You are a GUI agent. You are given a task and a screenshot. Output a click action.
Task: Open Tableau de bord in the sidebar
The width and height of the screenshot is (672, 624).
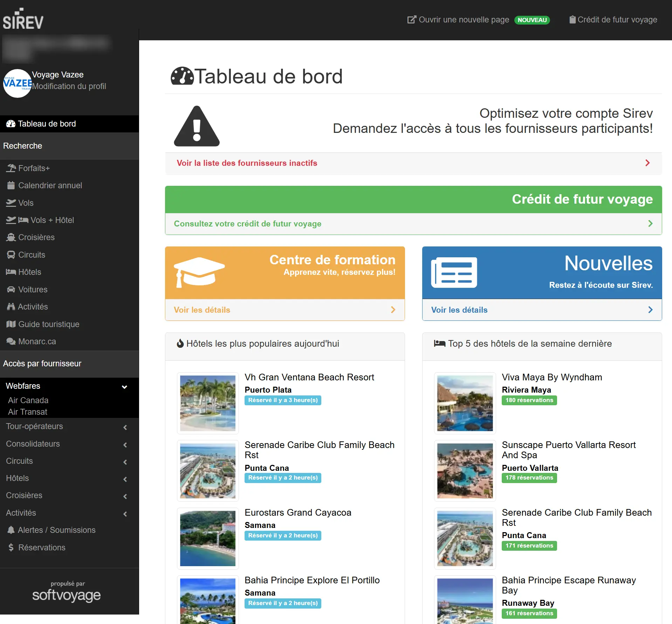coord(69,124)
